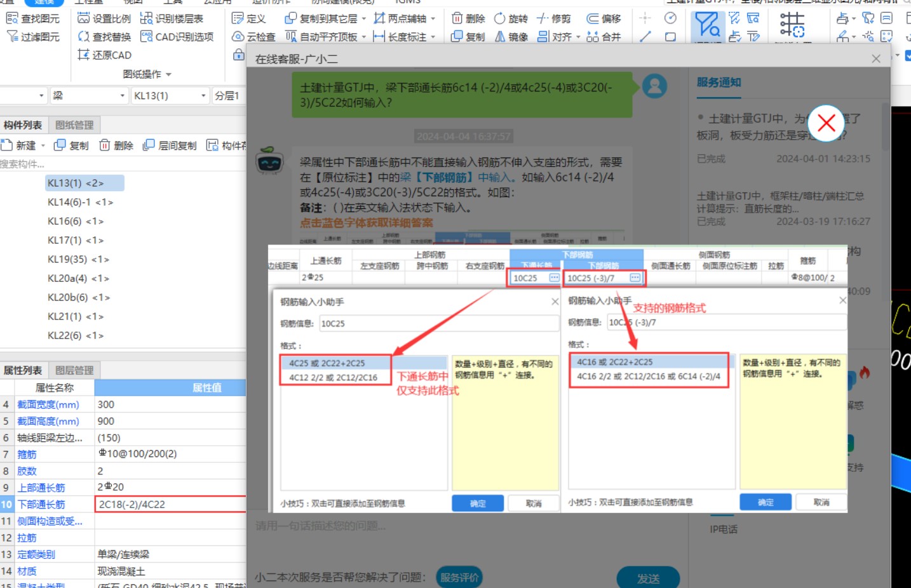Click the 上部通长筋 property name

point(41,488)
